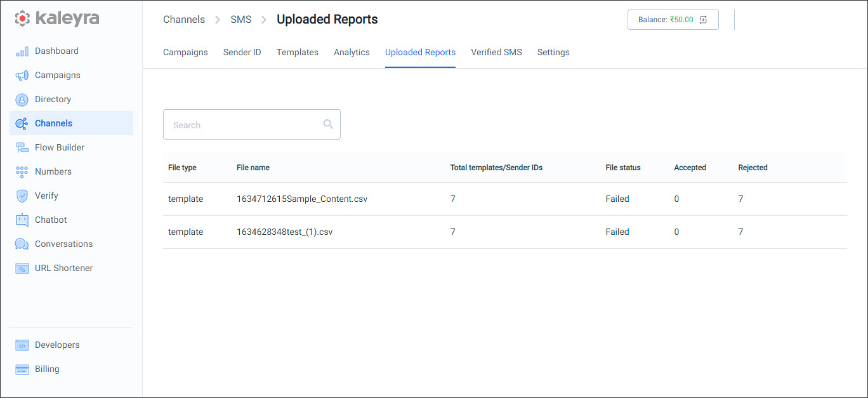Click the Rejected column header
Viewport: 868px width, 398px height.
(753, 168)
